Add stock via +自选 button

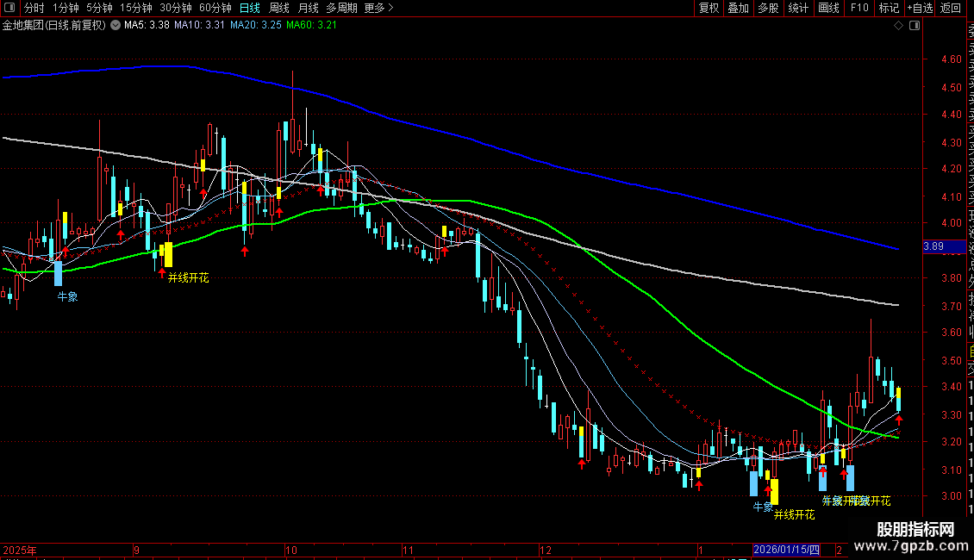[x=920, y=8]
